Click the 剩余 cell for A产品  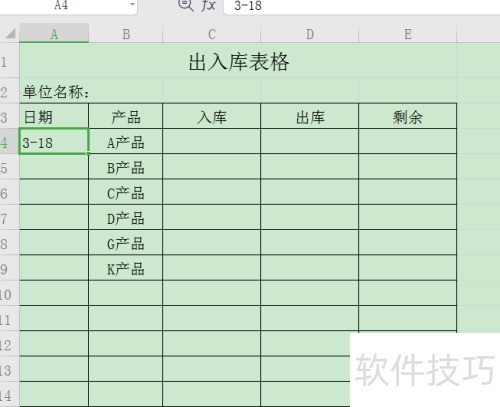coord(407,142)
